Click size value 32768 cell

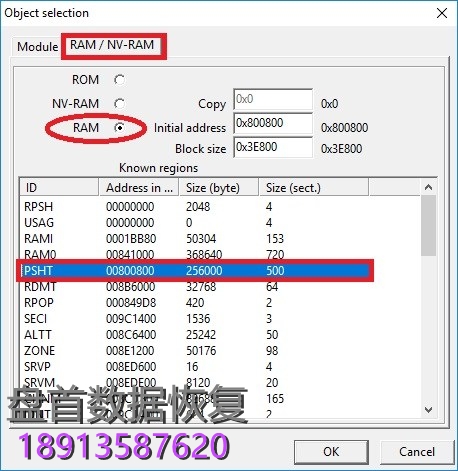pyautogui.click(x=201, y=287)
